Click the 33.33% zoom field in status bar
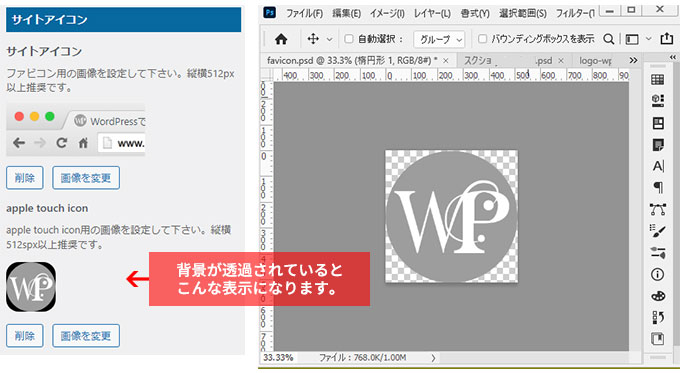 point(278,358)
